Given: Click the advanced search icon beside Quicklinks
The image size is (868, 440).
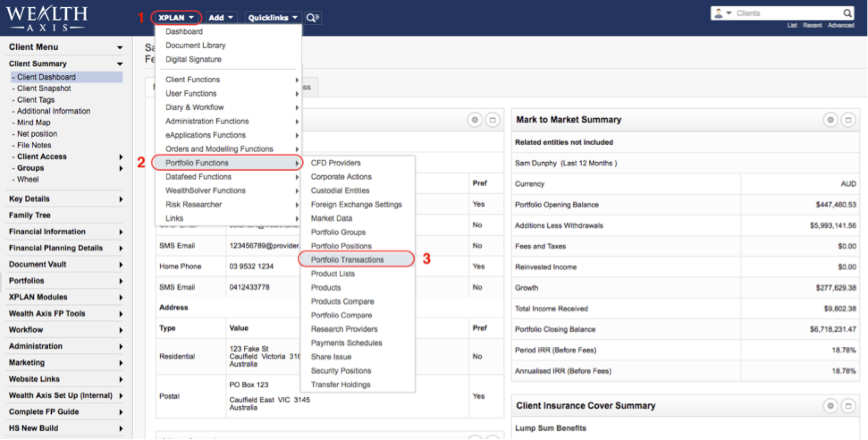Looking at the screenshot, I should (x=313, y=18).
